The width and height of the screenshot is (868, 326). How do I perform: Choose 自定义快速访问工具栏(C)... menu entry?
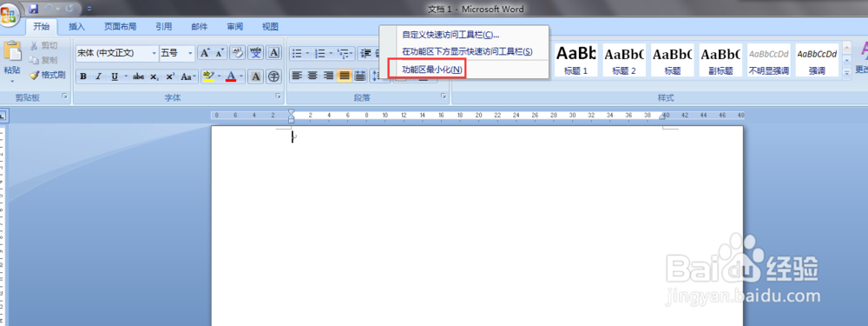[464, 35]
